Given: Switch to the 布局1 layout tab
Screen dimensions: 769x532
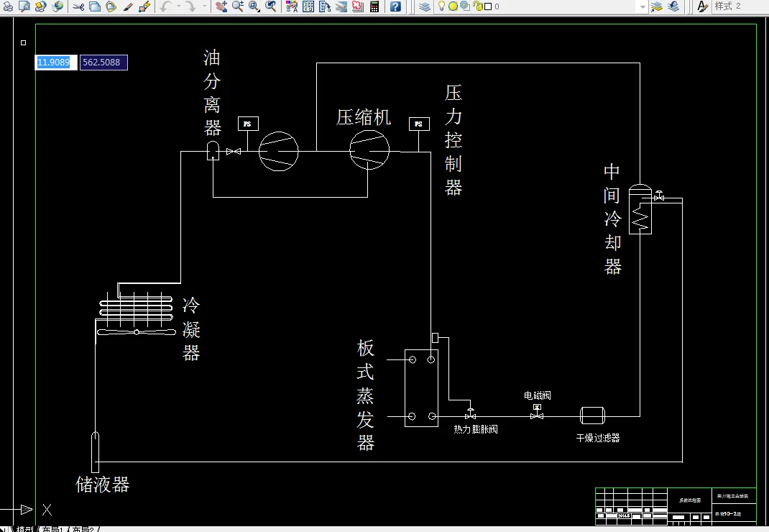Looking at the screenshot, I should pyautogui.click(x=53, y=529).
